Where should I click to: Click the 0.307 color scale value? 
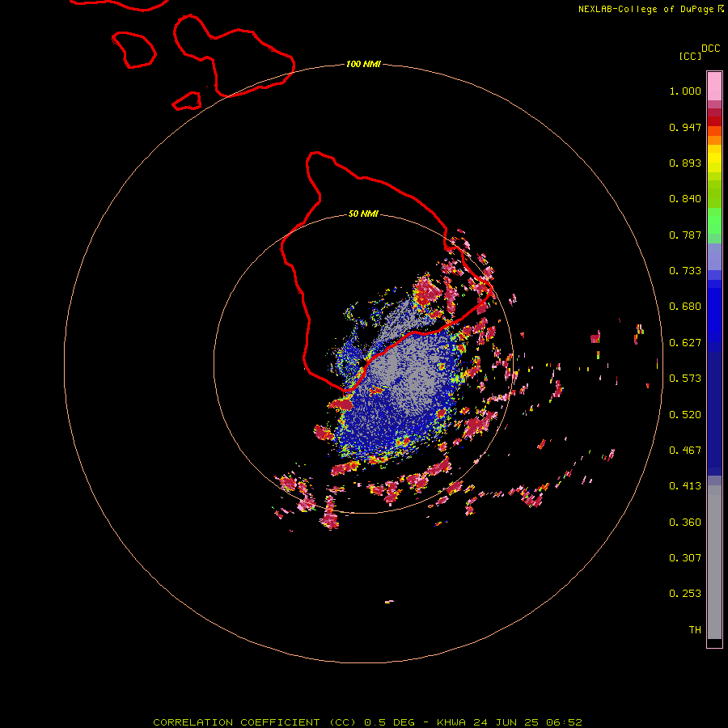685,558
